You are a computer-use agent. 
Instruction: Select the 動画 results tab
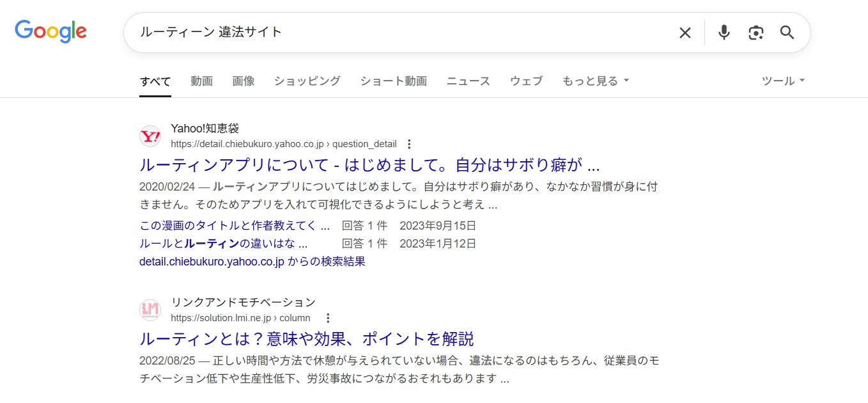pyautogui.click(x=201, y=81)
